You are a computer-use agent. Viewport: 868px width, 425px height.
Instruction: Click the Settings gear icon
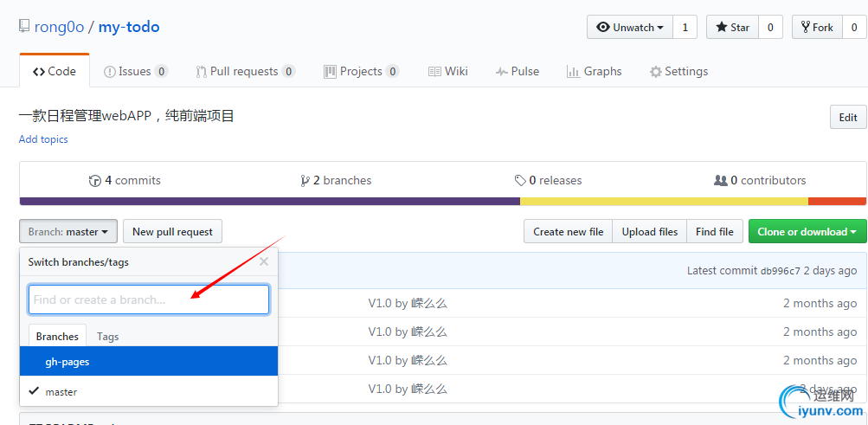click(x=655, y=72)
